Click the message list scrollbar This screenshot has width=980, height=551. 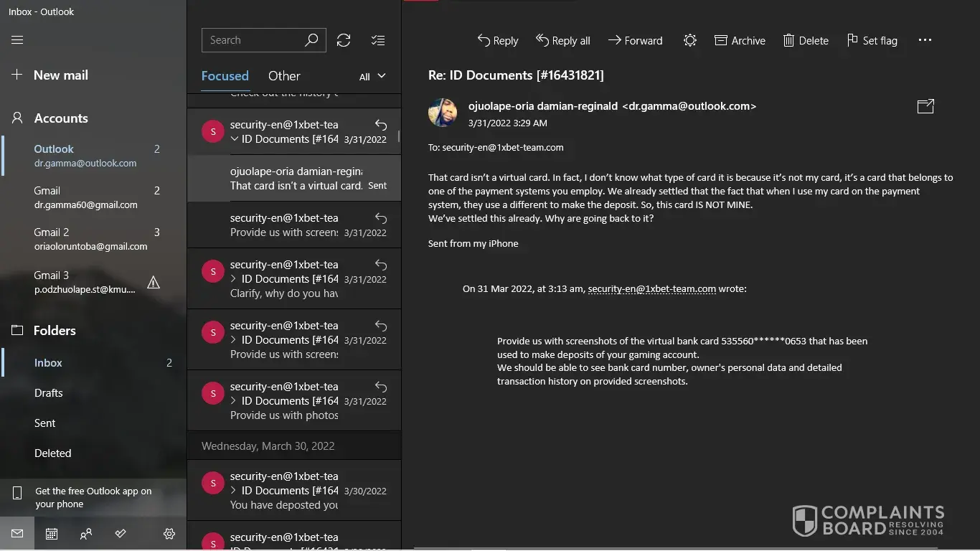pos(399,136)
